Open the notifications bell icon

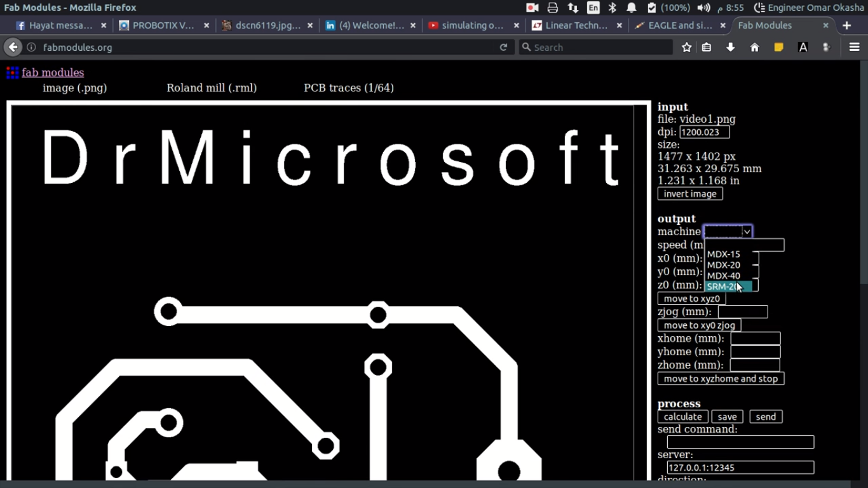632,8
